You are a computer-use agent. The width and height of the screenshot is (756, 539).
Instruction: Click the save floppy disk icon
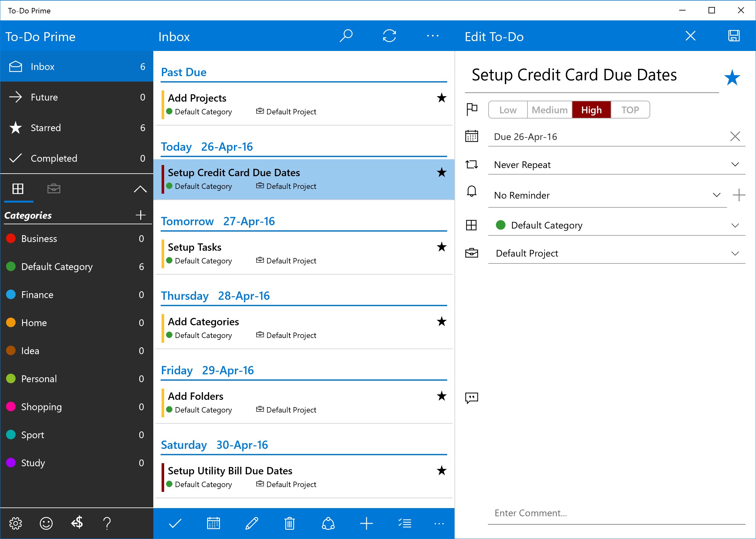tap(733, 36)
